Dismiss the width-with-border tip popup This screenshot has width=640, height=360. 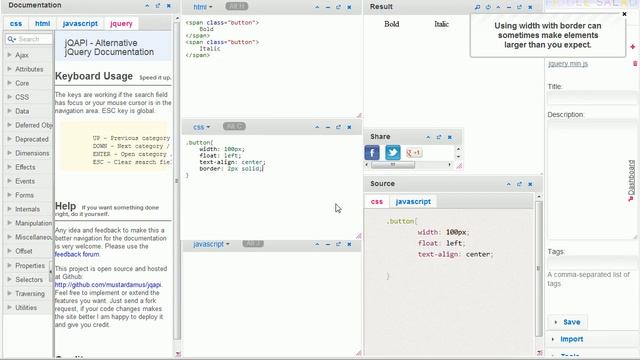coord(624,14)
